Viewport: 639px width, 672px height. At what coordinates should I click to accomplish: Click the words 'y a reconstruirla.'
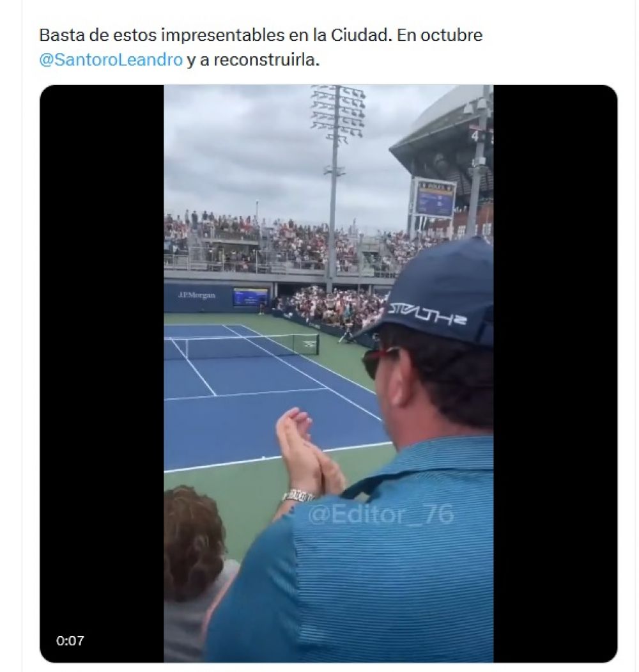(253, 60)
